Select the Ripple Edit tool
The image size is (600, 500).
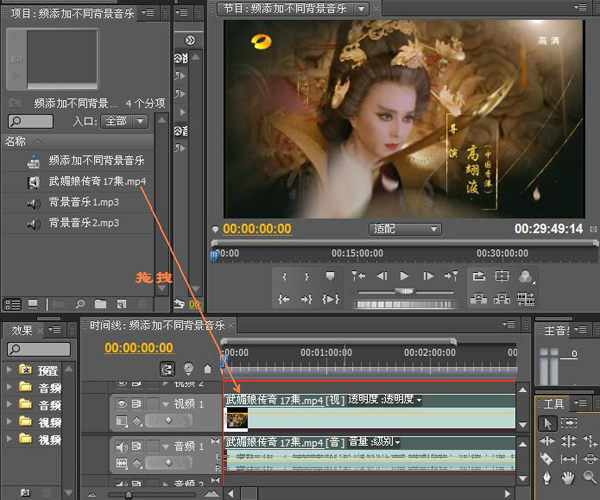(547, 441)
